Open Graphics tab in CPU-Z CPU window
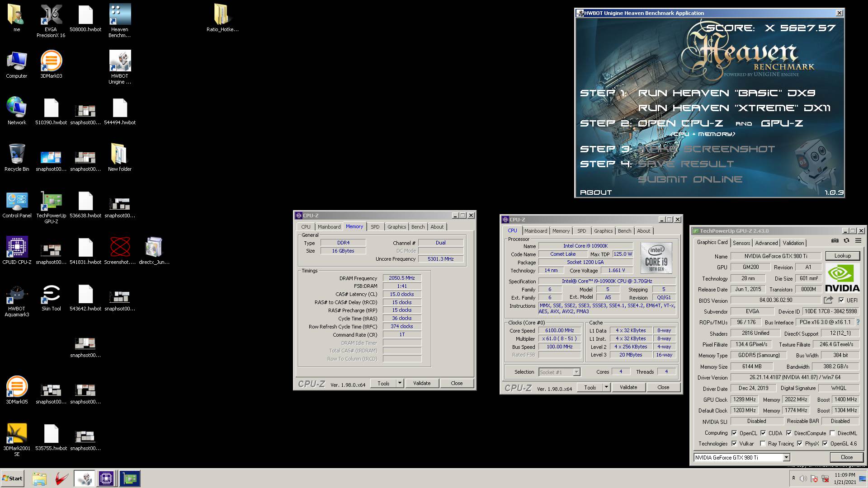The height and width of the screenshot is (488, 868). 603,231
